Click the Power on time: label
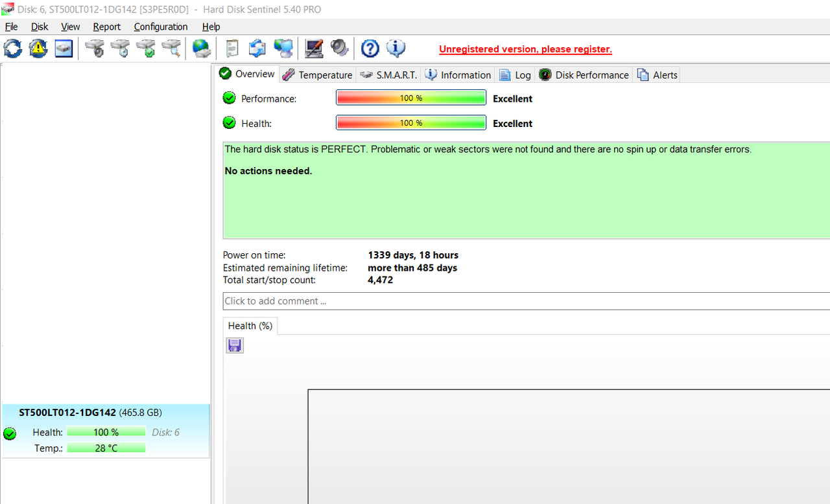Screen dimensions: 830x504 254,255
